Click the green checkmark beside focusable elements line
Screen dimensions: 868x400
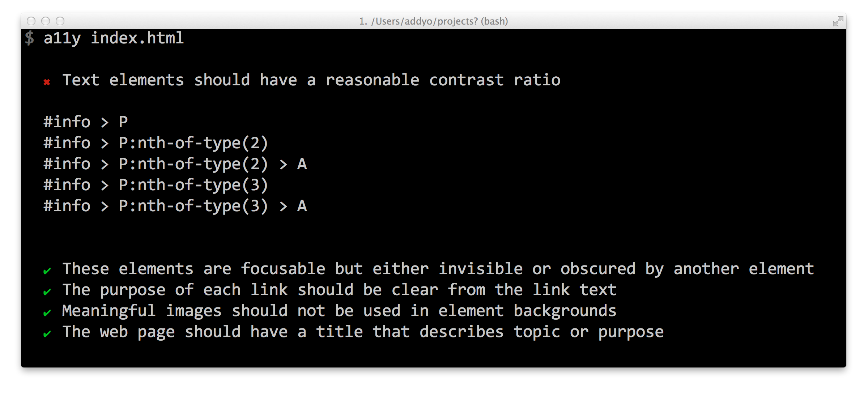coord(47,271)
